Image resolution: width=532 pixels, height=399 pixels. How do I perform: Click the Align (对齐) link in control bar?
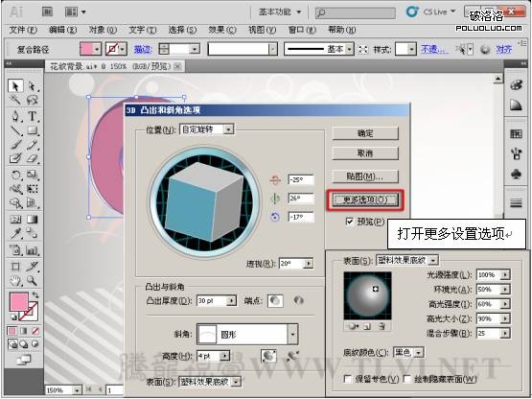coord(504,50)
